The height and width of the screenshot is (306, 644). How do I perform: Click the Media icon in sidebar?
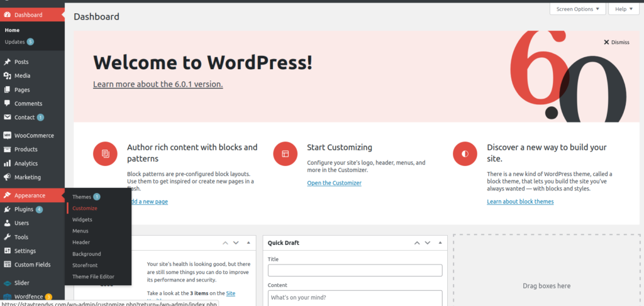[7, 76]
